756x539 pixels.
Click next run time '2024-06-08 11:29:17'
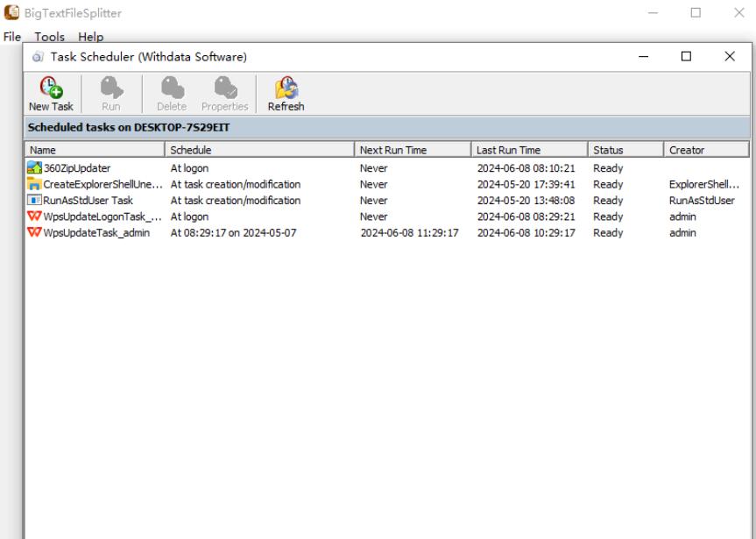(409, 232)
